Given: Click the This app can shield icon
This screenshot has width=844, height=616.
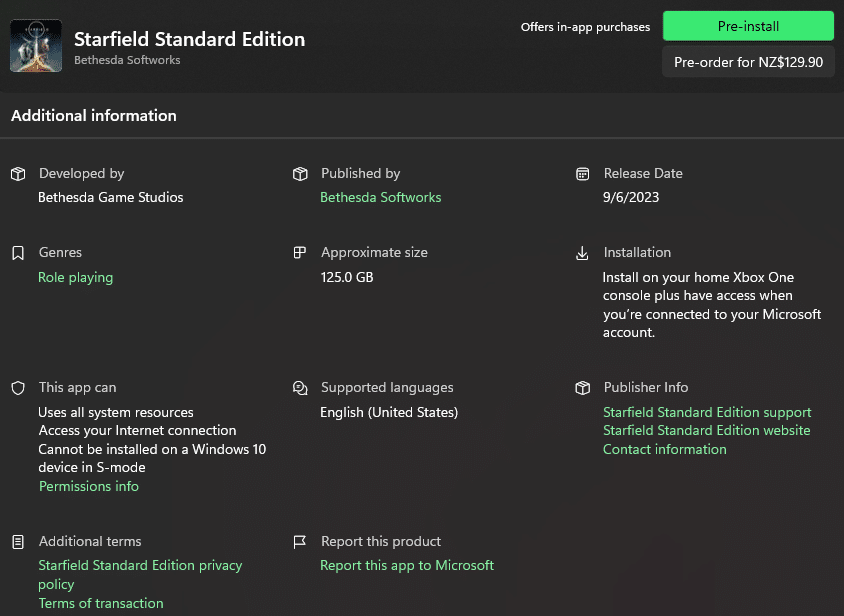Looking at the screenshot, I should point(18,388).
